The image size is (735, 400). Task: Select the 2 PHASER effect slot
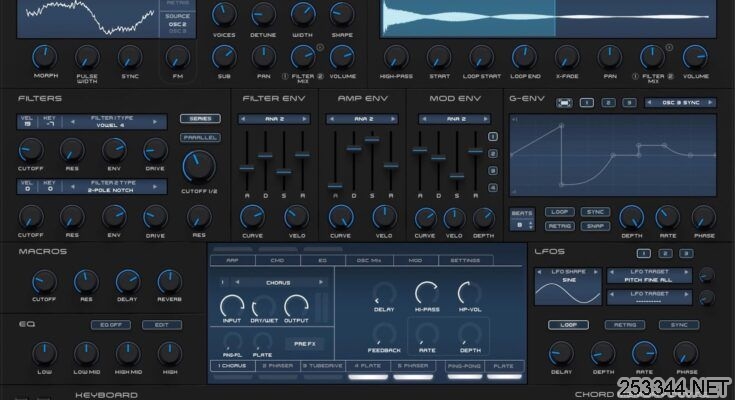(278, 366)
